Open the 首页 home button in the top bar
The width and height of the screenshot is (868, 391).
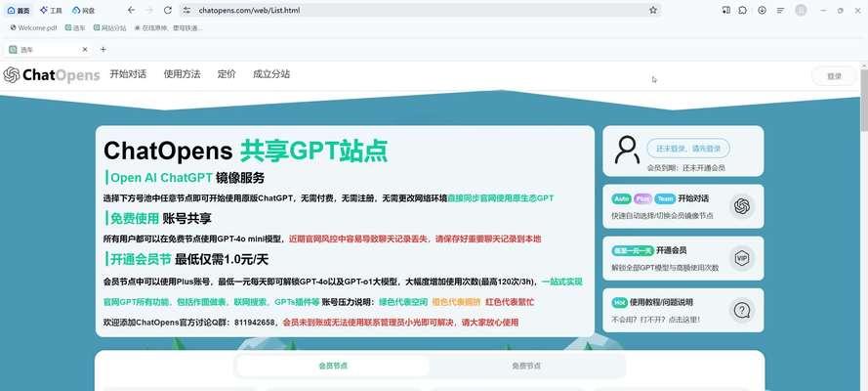pos(19,10)
